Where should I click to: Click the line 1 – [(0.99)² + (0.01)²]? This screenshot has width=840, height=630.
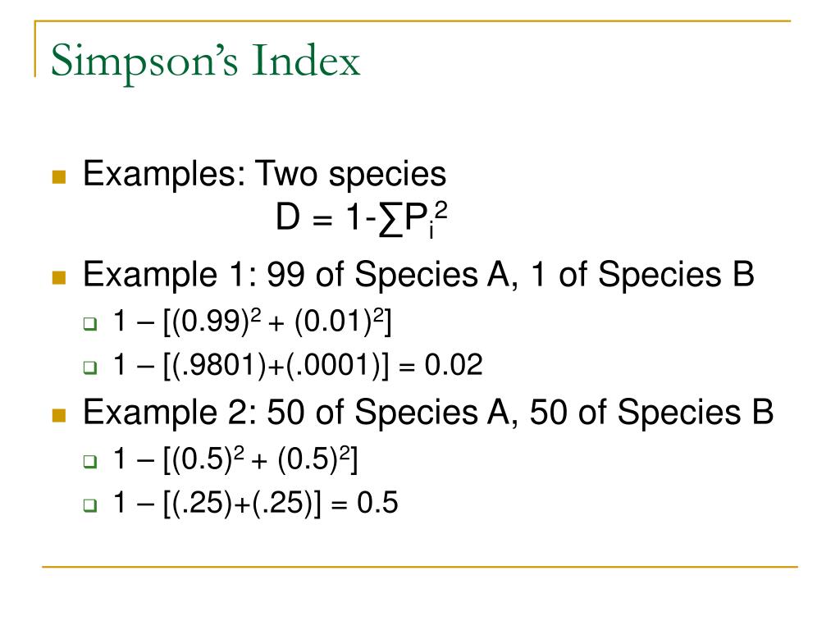253,322
